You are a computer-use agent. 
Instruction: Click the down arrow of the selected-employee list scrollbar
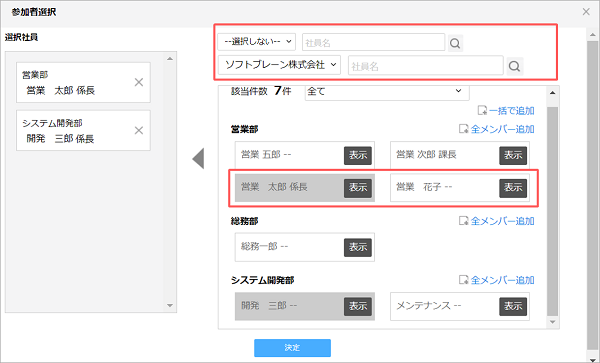170,306
